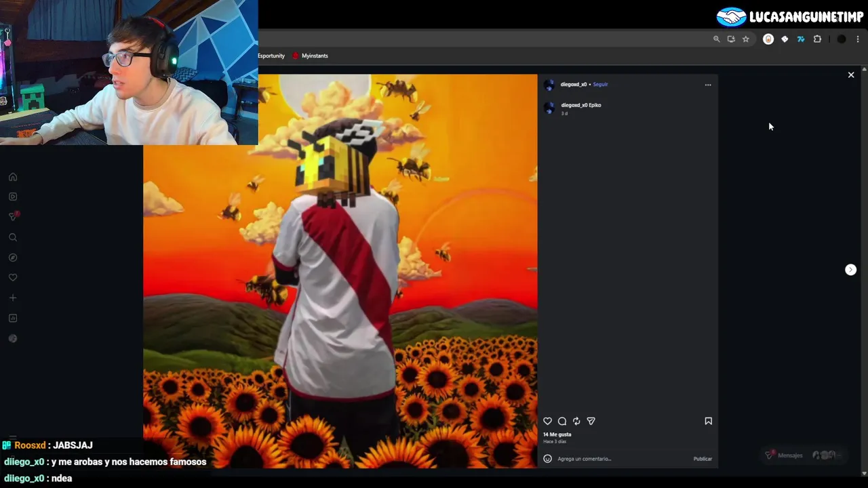This screenshot has width=868, height=488.
Task: Open the dashboard stats icon in sidebar
Action: [x=13, y=318]
